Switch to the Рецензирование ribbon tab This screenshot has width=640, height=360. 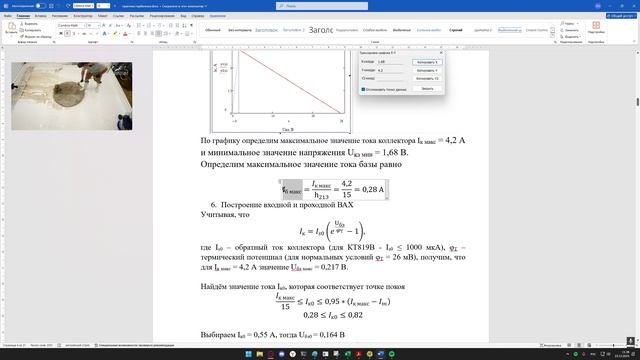pyautogui.click(x=162, y=16)
